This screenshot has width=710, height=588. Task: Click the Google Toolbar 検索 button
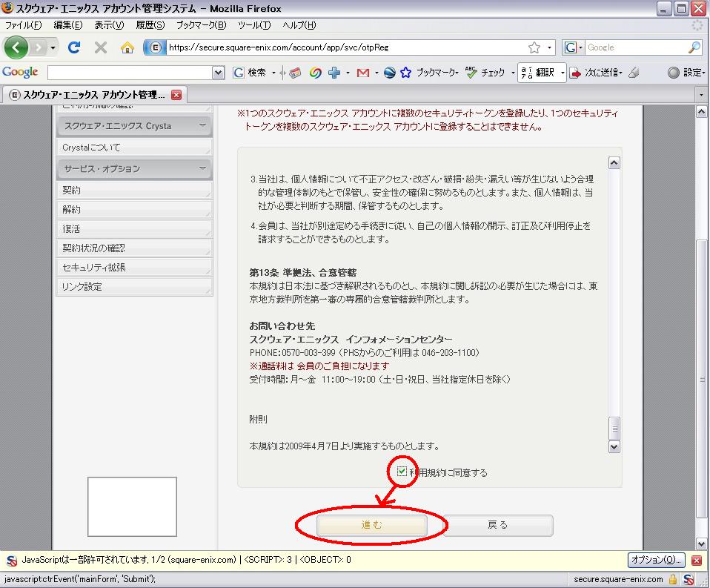[250, 73]
